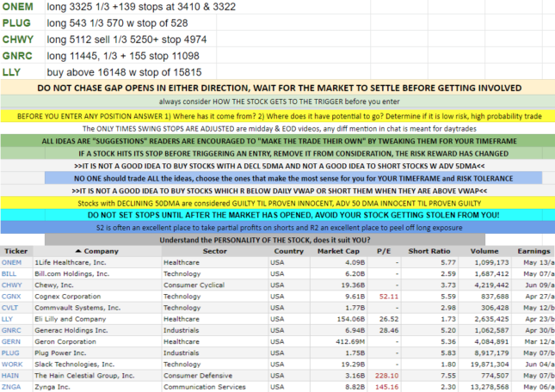Select 'BELOW DAILY VWAP' warning row
The height and width of the screenshot is (392, 555).
277,191
